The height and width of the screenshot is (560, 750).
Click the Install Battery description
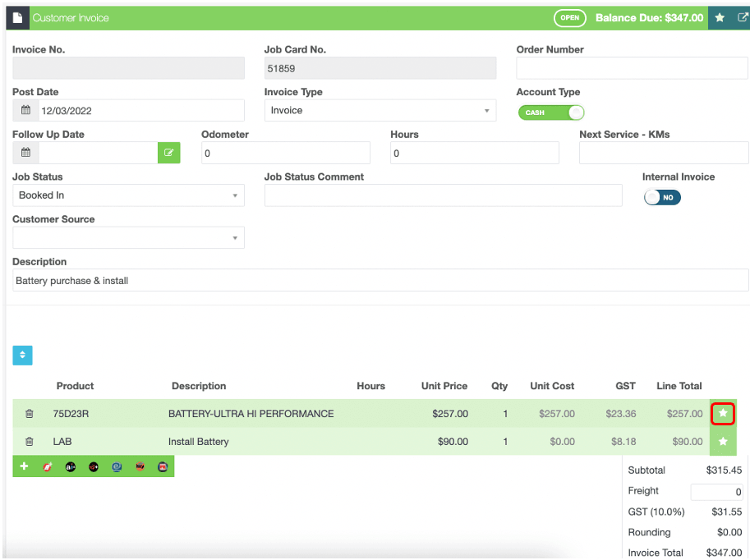199,442
